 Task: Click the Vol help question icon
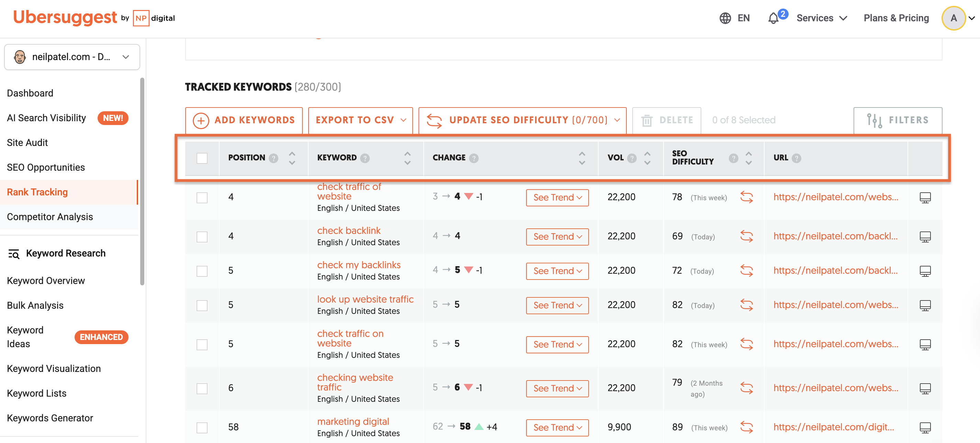[x=632, y=158]
